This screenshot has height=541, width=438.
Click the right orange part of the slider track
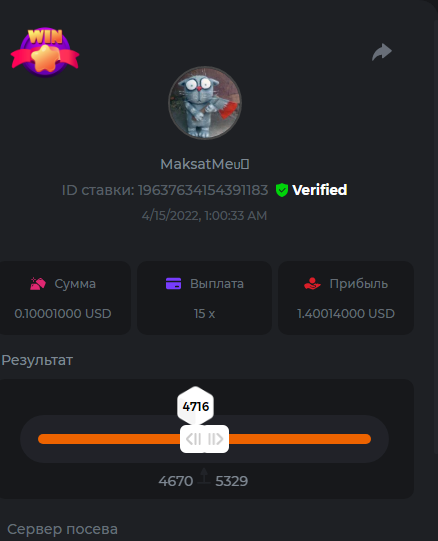click(300, 439)
